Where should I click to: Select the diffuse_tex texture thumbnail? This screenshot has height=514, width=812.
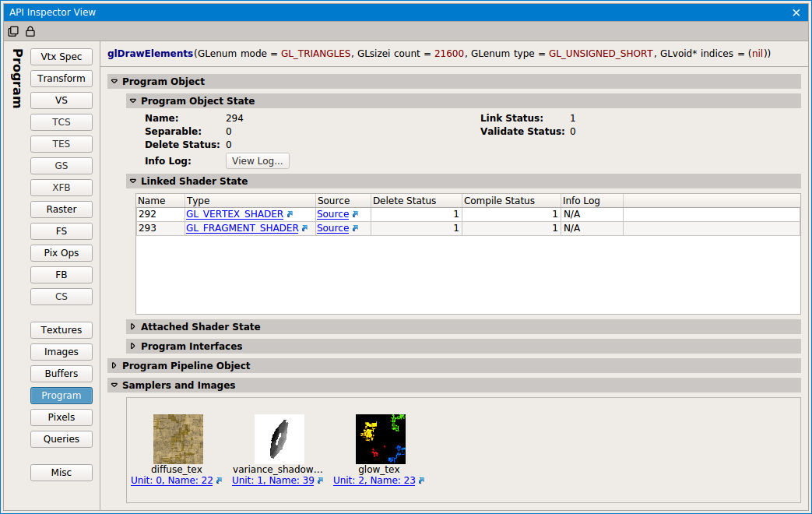(178, 439)
